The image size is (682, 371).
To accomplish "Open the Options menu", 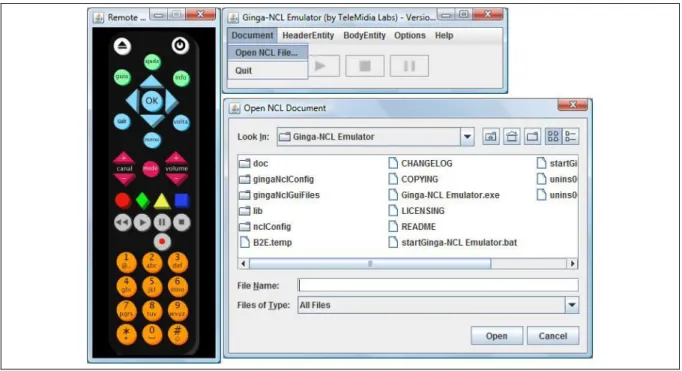I will click(410, 35).
